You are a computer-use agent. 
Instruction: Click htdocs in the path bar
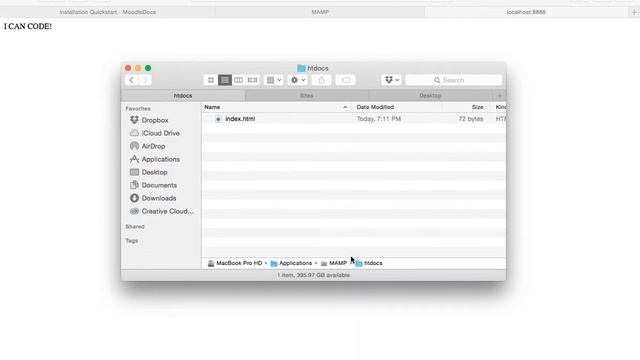point(369,263)
